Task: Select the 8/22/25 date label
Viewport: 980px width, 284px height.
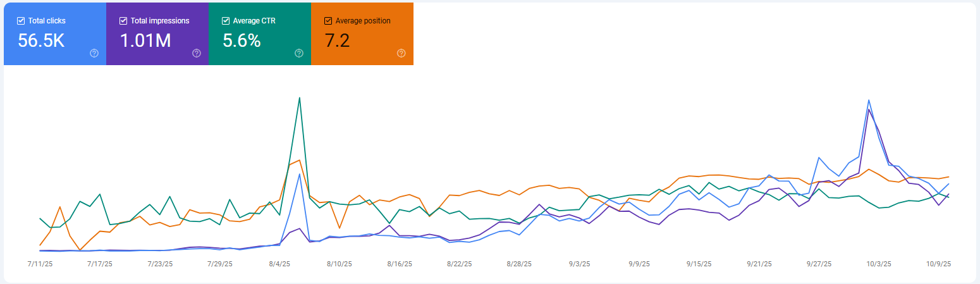Action: (x=460, y=264)
